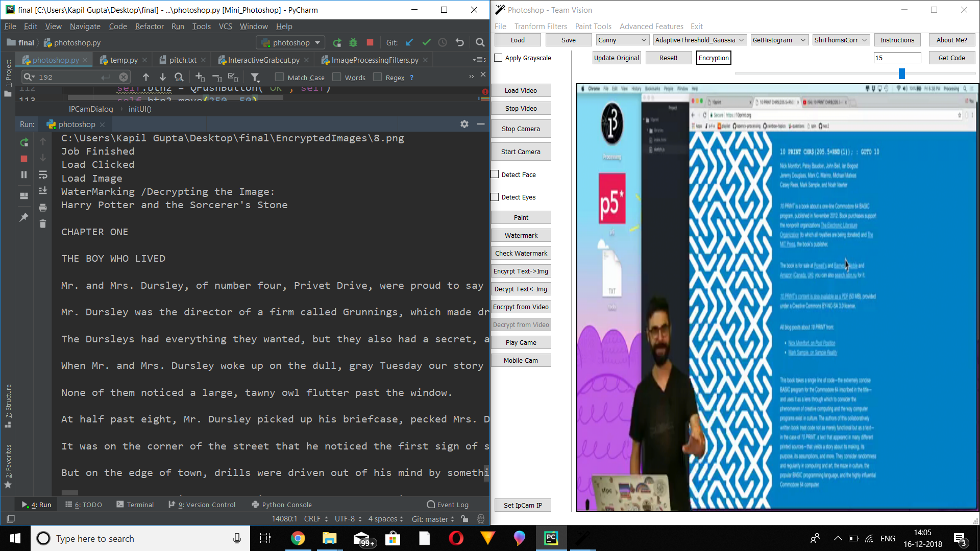Click the Git update project arrow icon

(x=409, y=43)
